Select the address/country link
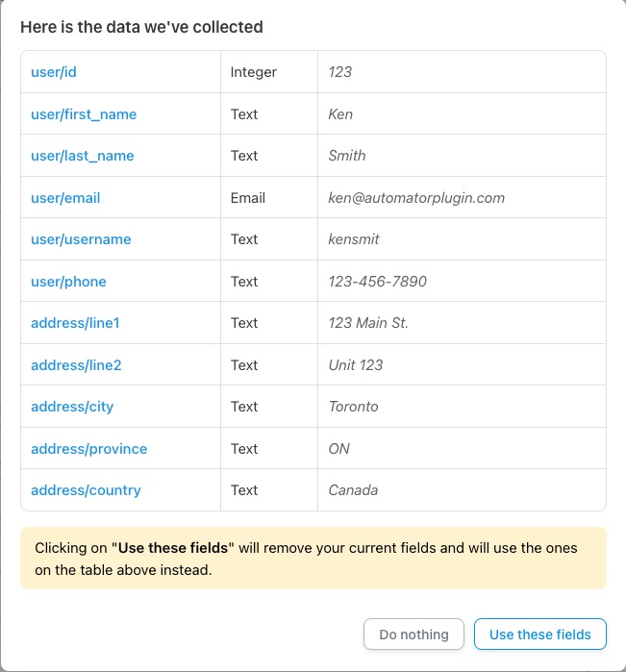626x672 pixels. pos(86,490)
